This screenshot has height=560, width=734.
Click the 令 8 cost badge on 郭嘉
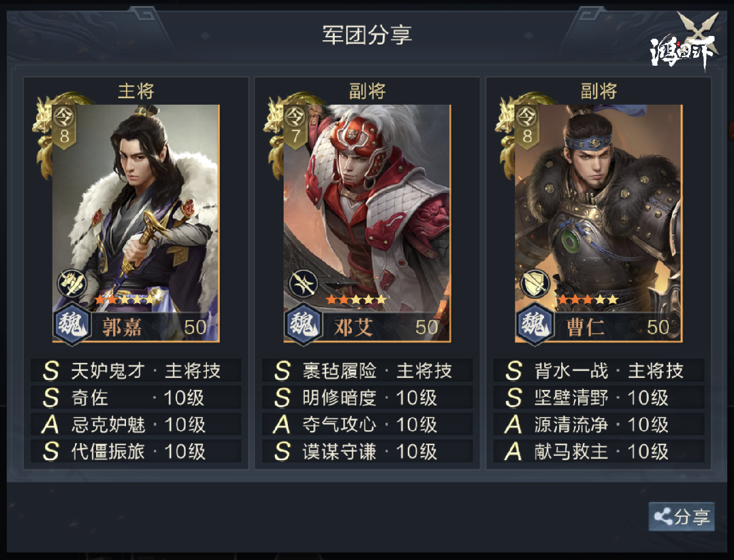65,125
